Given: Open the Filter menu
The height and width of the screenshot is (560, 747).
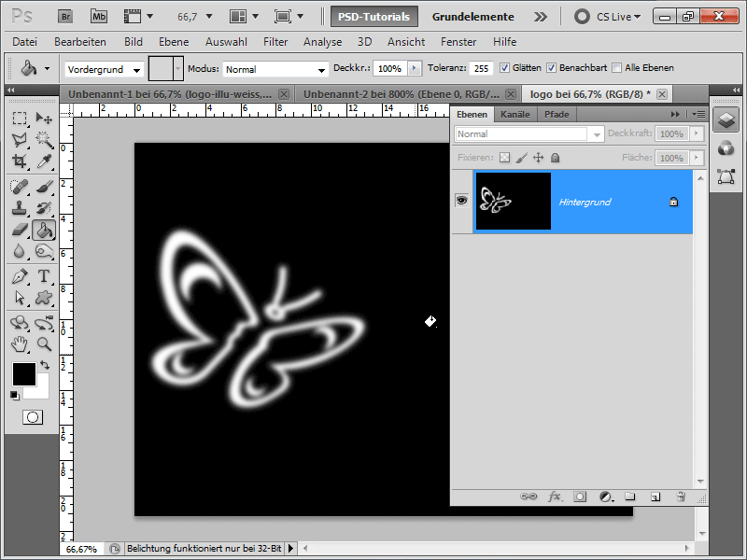Looking at the screenshot, I should point(275,42).
